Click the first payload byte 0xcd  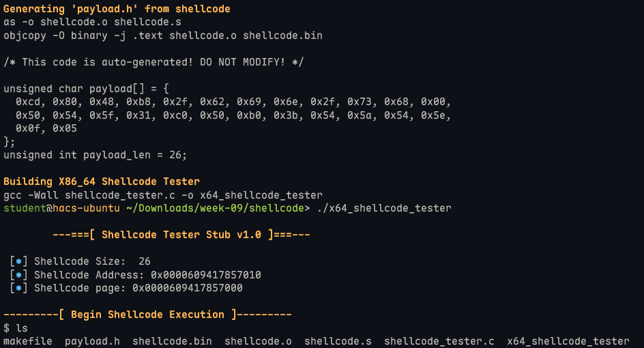coord(28,102)
